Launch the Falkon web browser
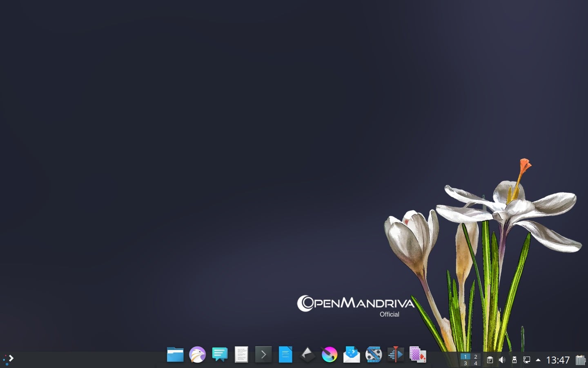The height and width of the screenshot is (368, 588). coord(198,355)
